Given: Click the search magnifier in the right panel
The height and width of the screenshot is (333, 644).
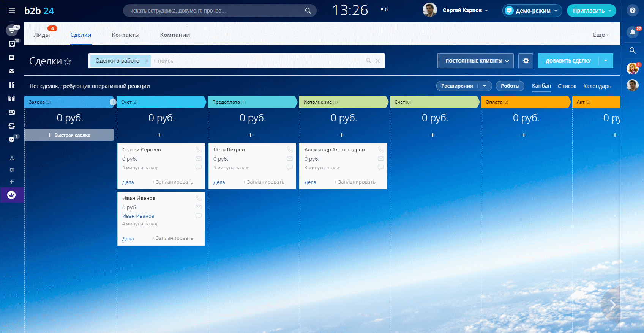Looking at the screenshot, I should [x=633, y=50].
